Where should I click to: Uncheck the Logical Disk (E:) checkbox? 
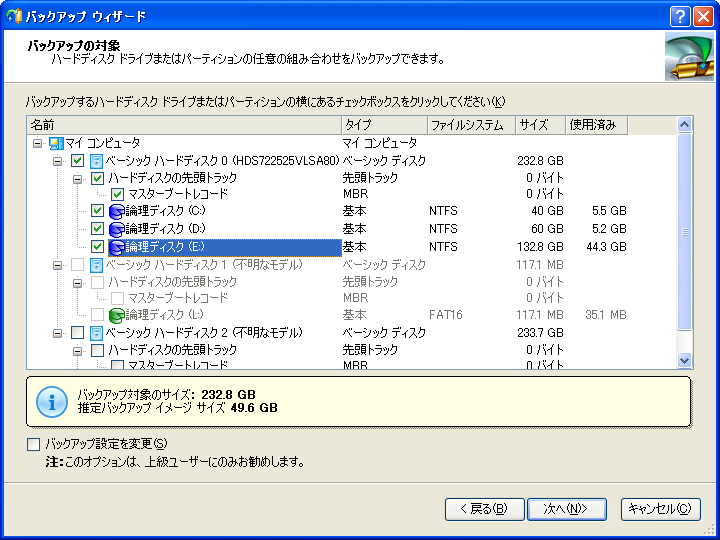(97, 247)
